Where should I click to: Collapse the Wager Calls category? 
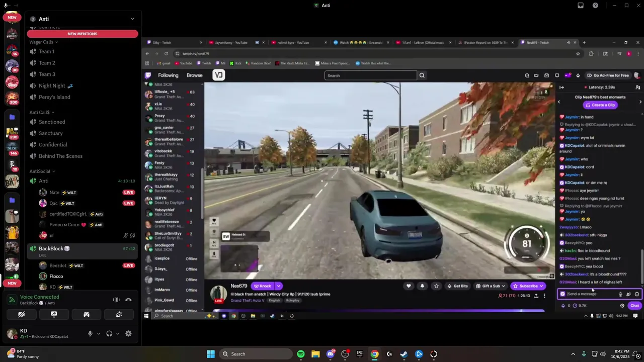click(x=43, y=42)
